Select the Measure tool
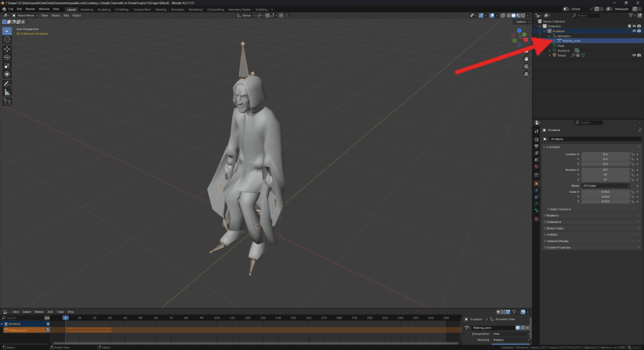The height and width of the screenshot is (350, 644). 8,92
